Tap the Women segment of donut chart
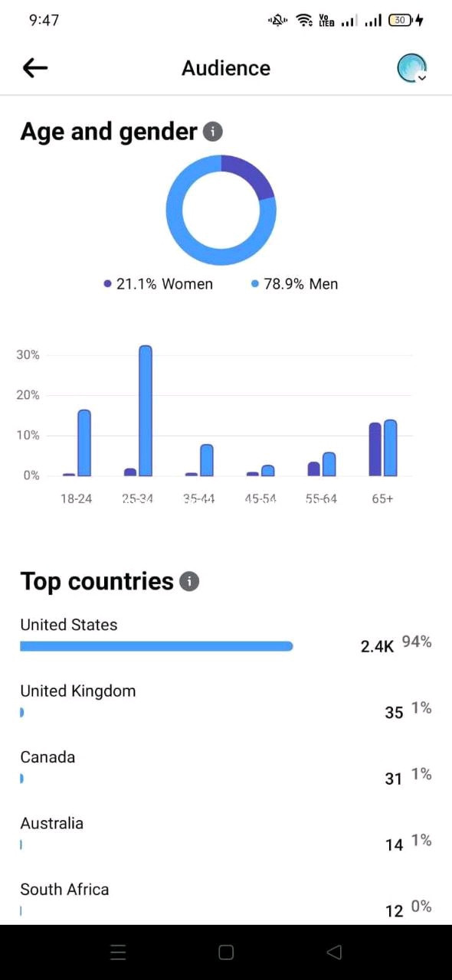452x980 pixels. 251,175
